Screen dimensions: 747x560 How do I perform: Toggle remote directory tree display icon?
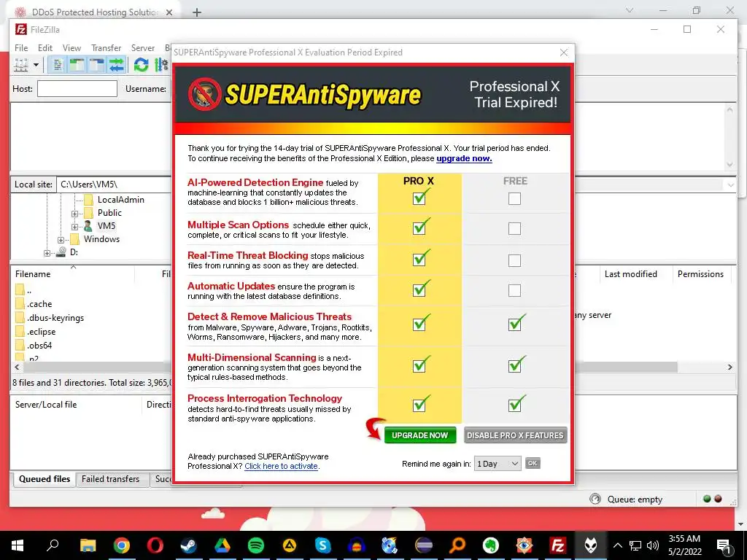[x=97, y=65]
